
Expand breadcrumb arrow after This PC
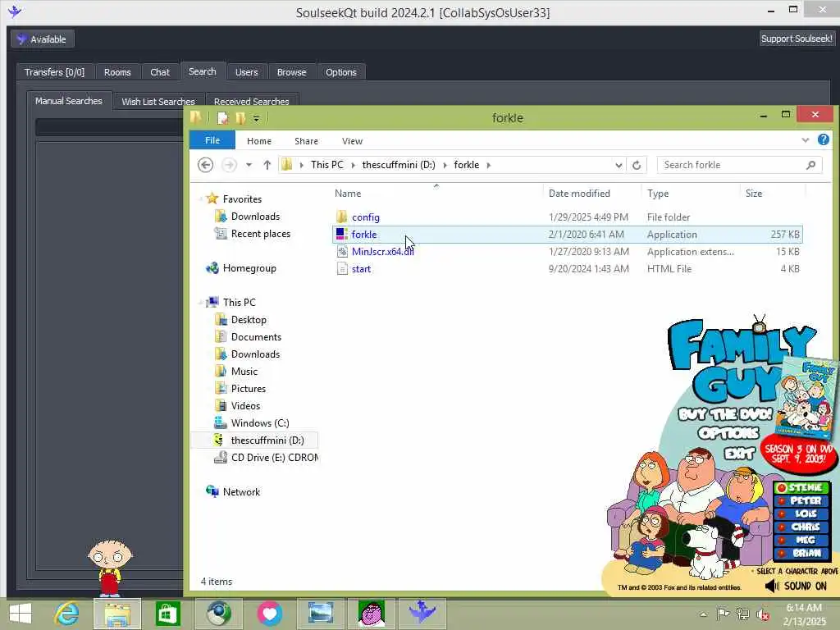click(353, 165)
